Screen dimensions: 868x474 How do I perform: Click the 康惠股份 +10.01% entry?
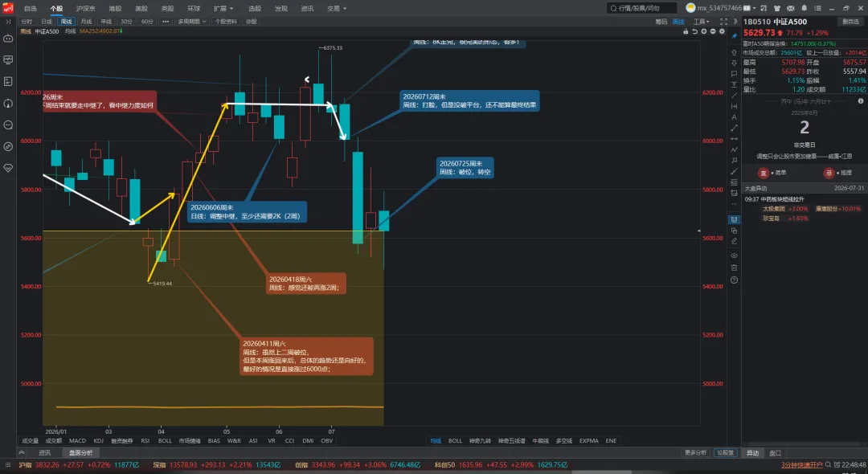pyautogui.click(x=838, y=209)
